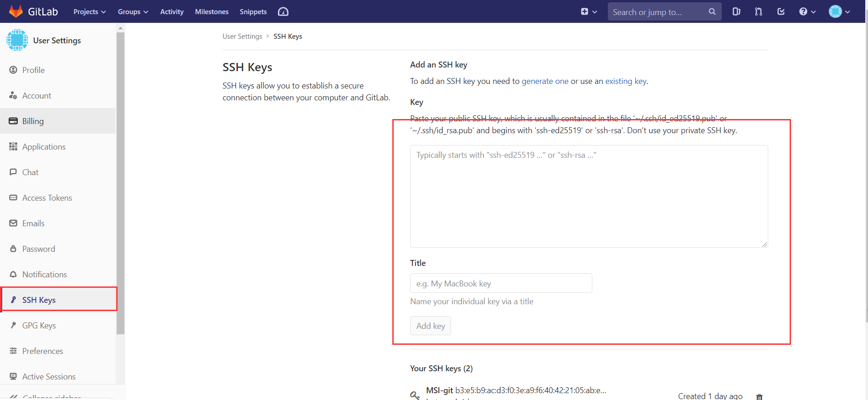Screen dimensions: 868x400
Task: Click the textarea resize handle corner
Action: pos(765,244)
